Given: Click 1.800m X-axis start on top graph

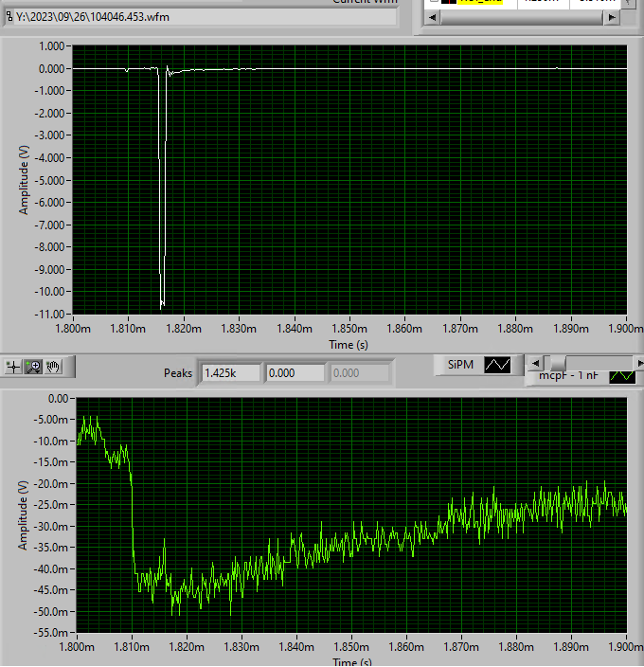Looking at the screenshot, I should click(73, 329).
